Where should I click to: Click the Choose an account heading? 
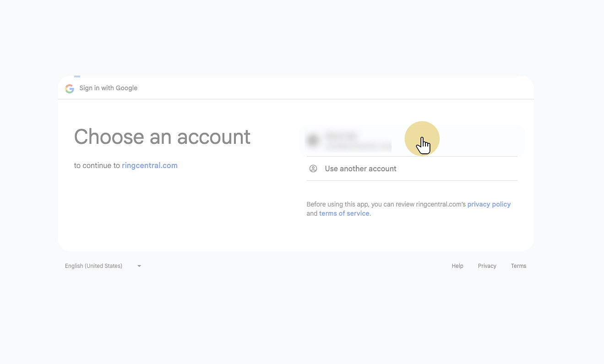[x=162, y=136]
